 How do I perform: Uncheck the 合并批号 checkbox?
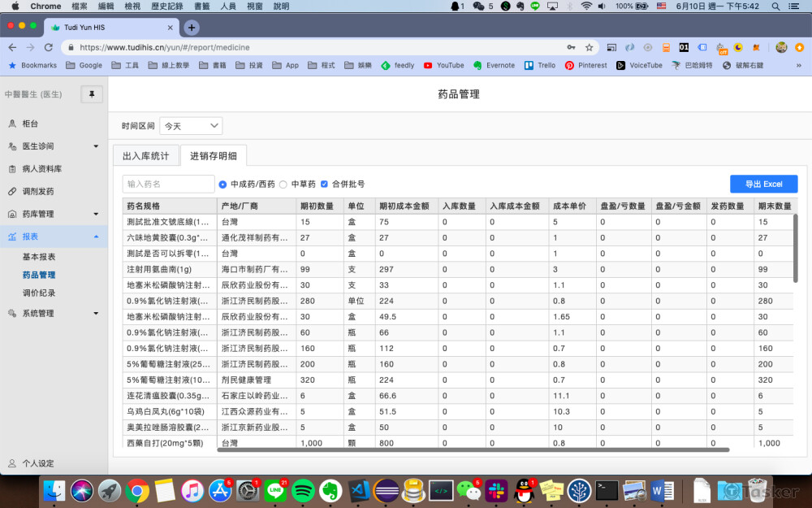coord(324,184)
